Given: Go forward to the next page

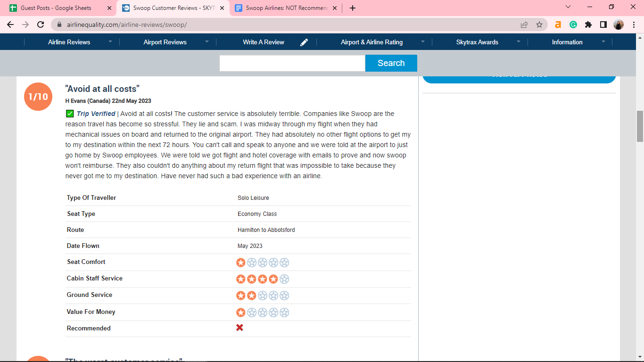Looking at the screenshot, I should [x=25, y=25].
